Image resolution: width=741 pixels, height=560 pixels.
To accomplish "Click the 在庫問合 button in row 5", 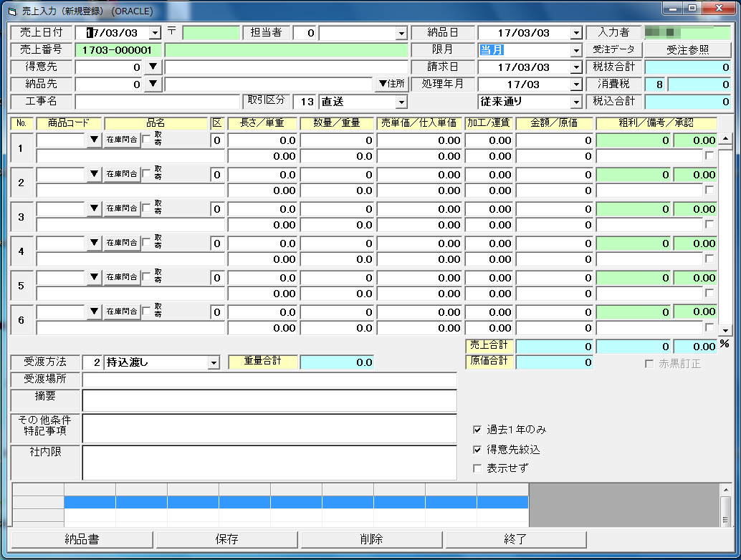I will click(122, 277).
